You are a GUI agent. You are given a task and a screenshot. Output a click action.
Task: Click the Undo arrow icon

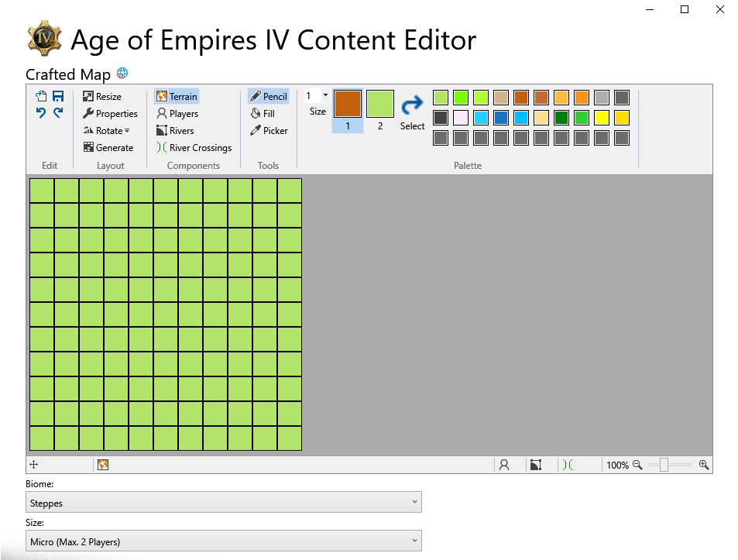[x=41, y=113]
